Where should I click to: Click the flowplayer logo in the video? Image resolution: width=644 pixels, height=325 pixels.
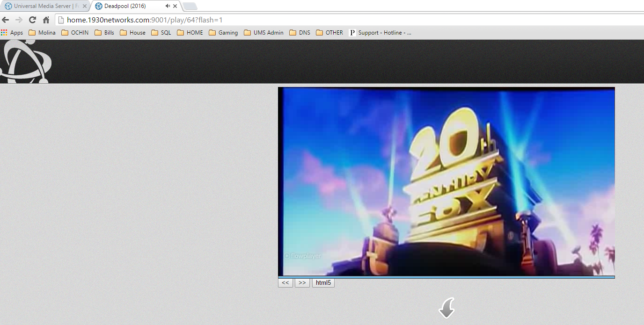[303, 256]
